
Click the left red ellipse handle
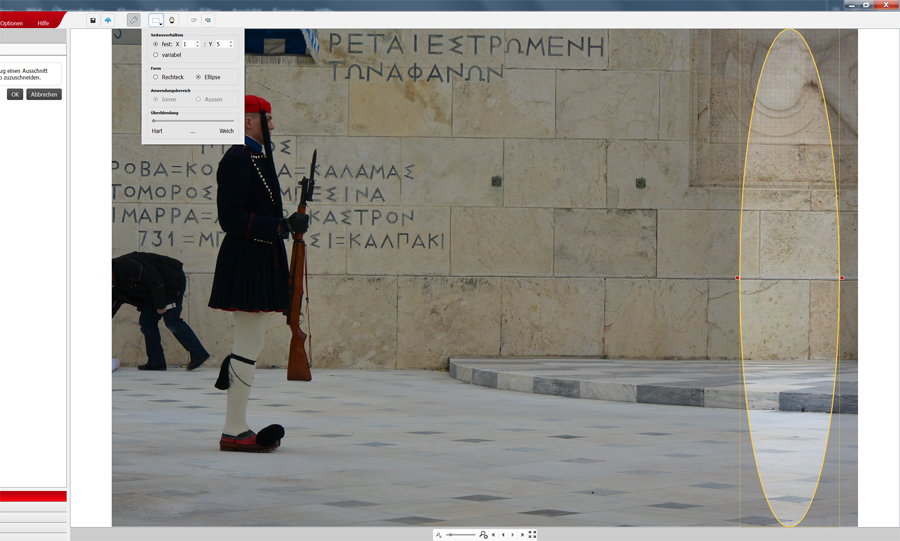(x=738, y=278)
